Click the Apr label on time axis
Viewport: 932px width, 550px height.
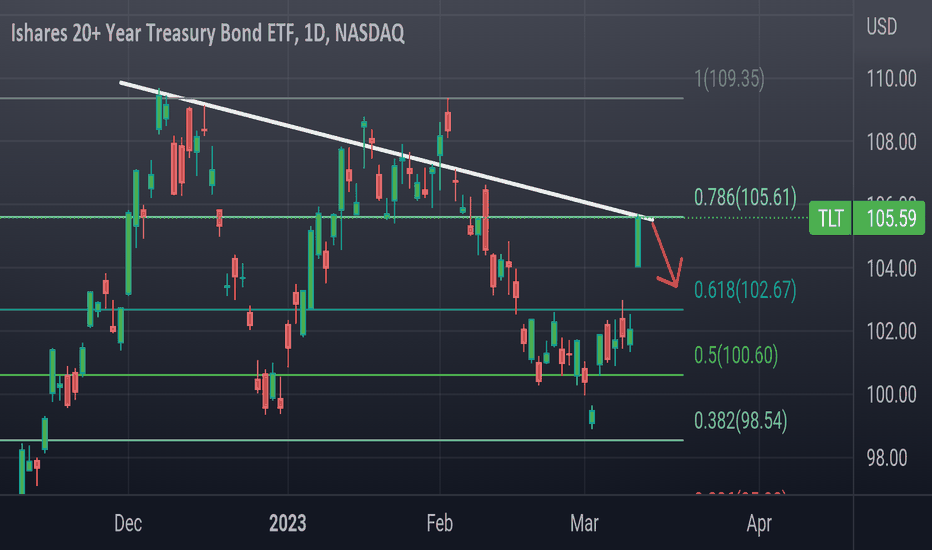pos(759,523)
